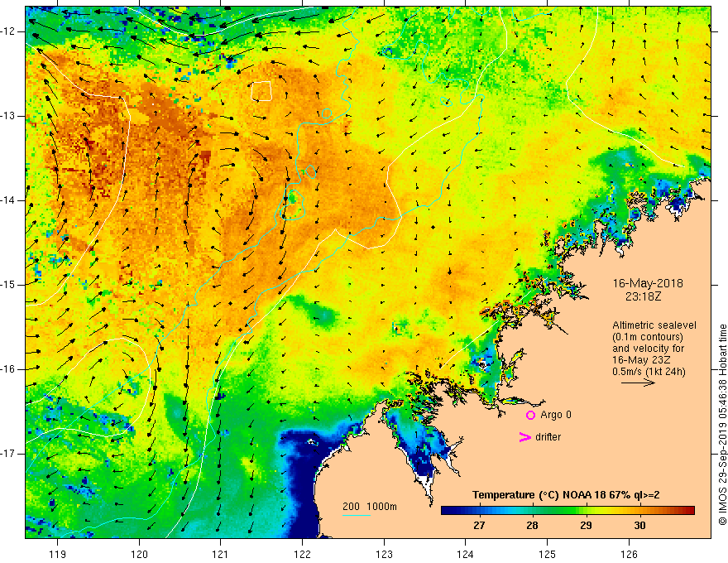Click the latitude axis label -17
This screenshot has height=563, width=728.
(x=8, y=454)
